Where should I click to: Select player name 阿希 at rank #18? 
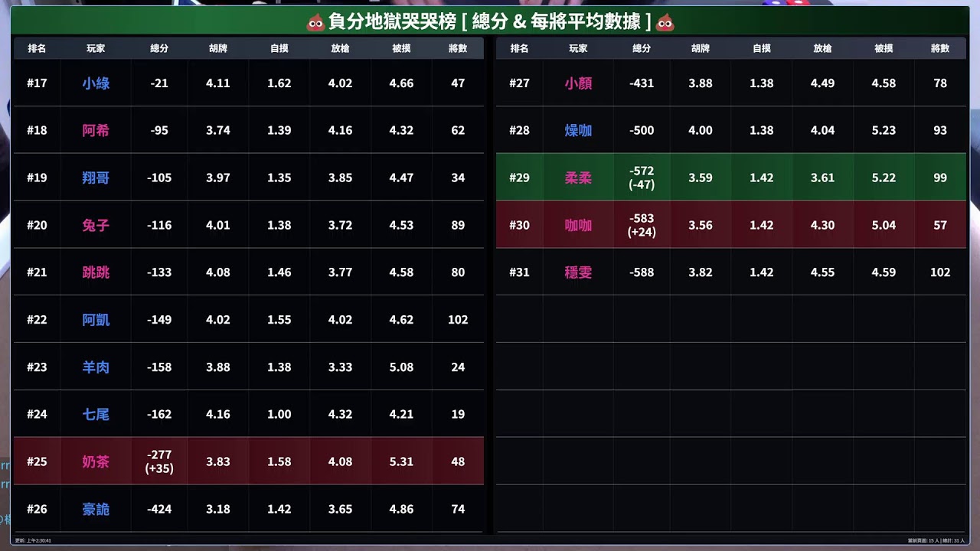coord(96,130)
